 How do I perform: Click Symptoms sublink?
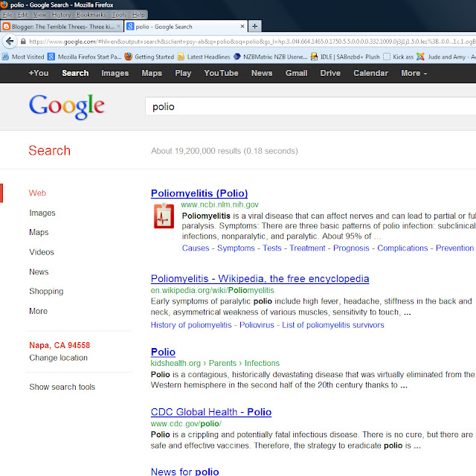click(x=236, y=248)
